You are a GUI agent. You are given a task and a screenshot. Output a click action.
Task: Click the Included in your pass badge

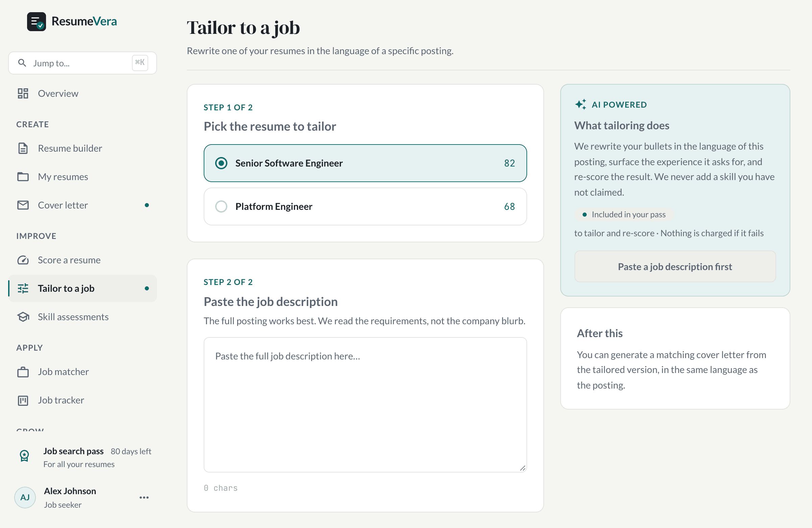(x=624, y=214)
